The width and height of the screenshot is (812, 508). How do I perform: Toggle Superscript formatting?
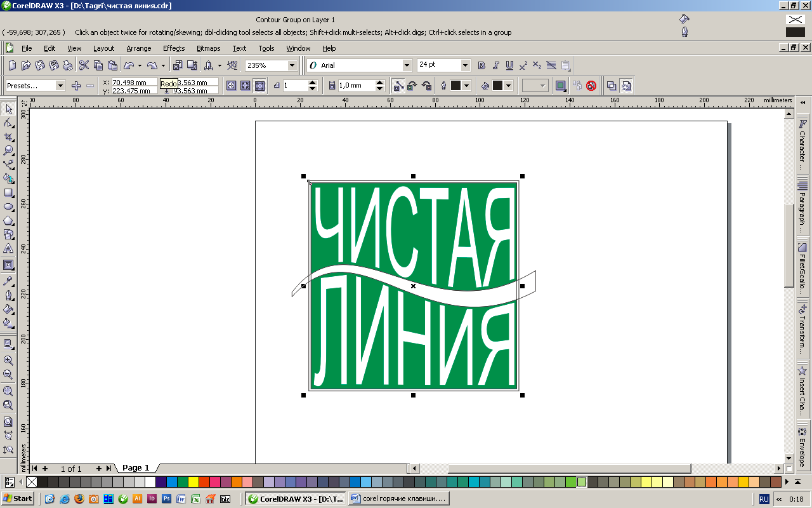[523, 65]
